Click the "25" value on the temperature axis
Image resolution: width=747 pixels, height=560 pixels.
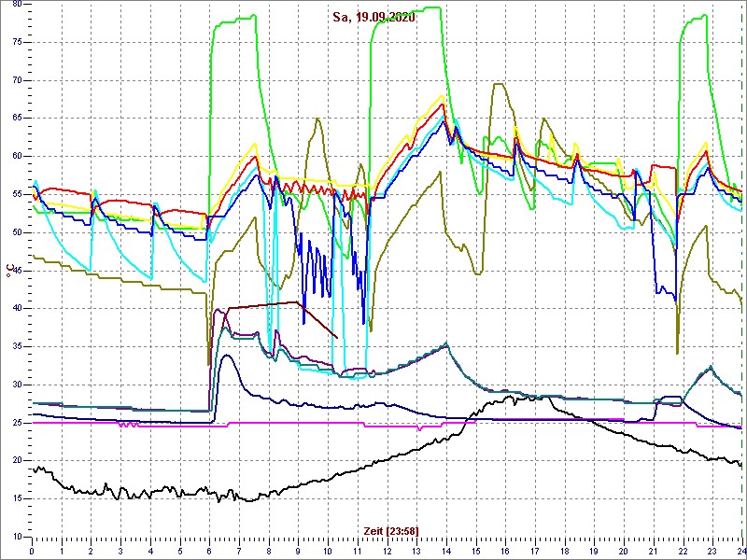pyautogui.click(x=15, y=423)
